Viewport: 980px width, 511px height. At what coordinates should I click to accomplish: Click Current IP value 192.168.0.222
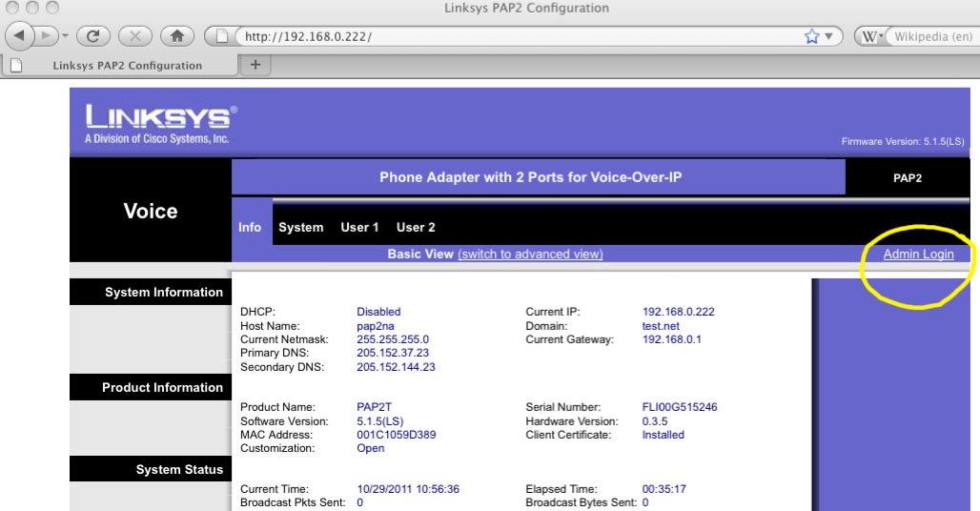tap(678, 312)
